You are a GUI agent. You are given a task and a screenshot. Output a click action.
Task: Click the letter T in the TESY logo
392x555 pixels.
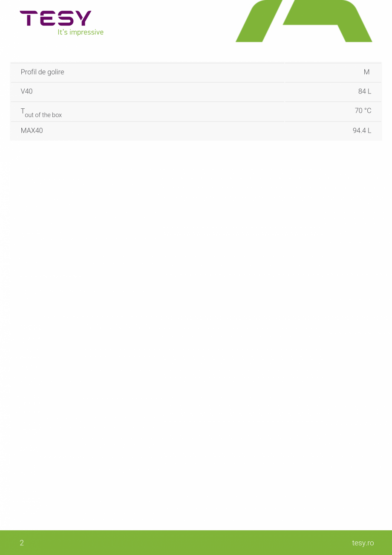click(x=27, y=18)
